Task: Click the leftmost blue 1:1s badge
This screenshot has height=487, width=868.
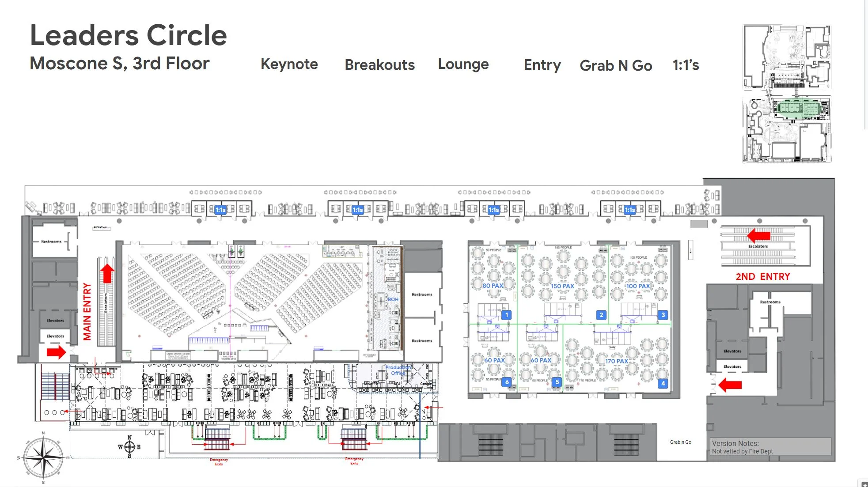Action: [220, 210]
